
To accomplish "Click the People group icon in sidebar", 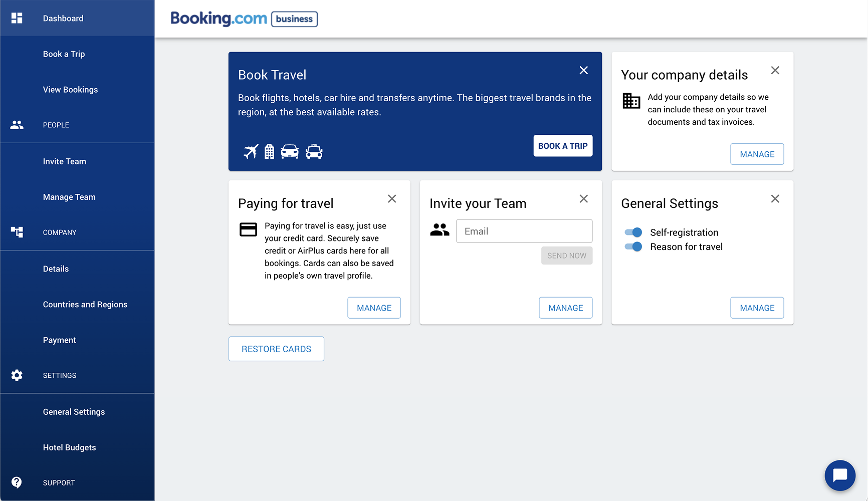I will point(17,125).
